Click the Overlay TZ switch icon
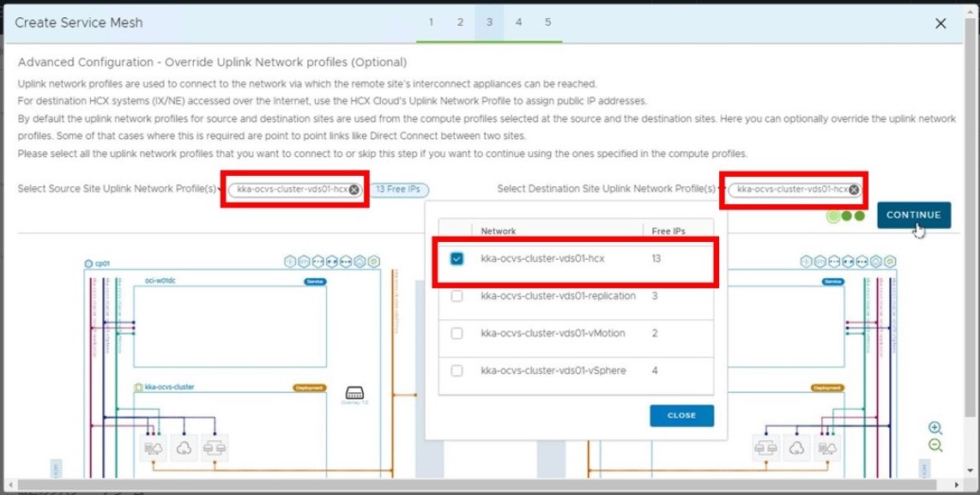Viewport: 980px width, 495px height. pos(354,393)
